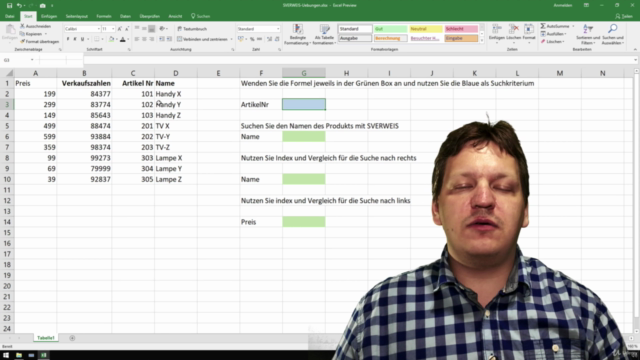Open number format Standard dropdown
The width and height of the screenshot is (640, 360).
click(278, 29)
